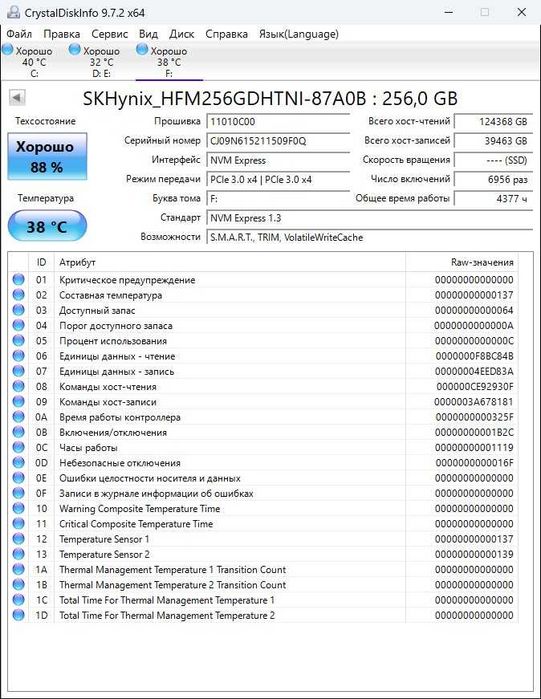Click raw value 00000000001B2C
Viewport: 541px width, 699px height.
point(474,432)
